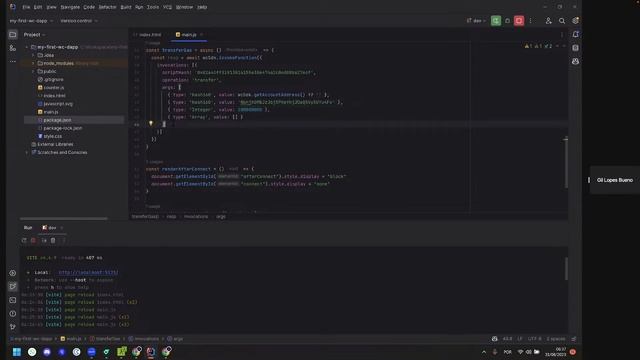
Task: Open IDE settings gear icon
Action: point(576,20)
